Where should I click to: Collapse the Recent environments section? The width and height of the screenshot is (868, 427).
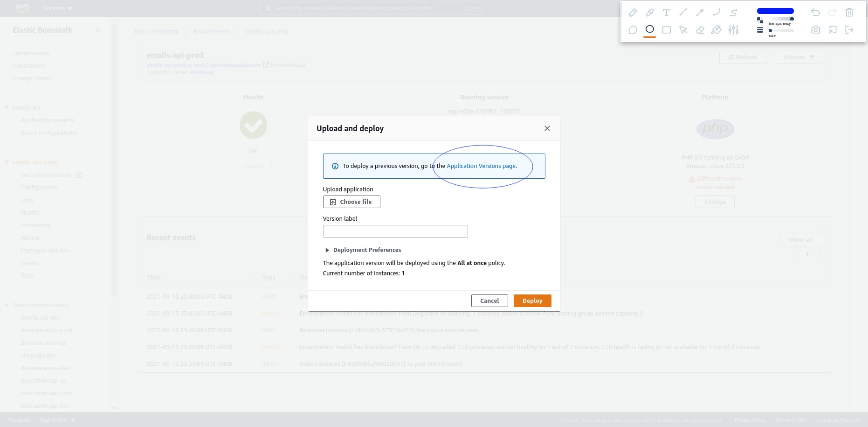click(7, 305)
